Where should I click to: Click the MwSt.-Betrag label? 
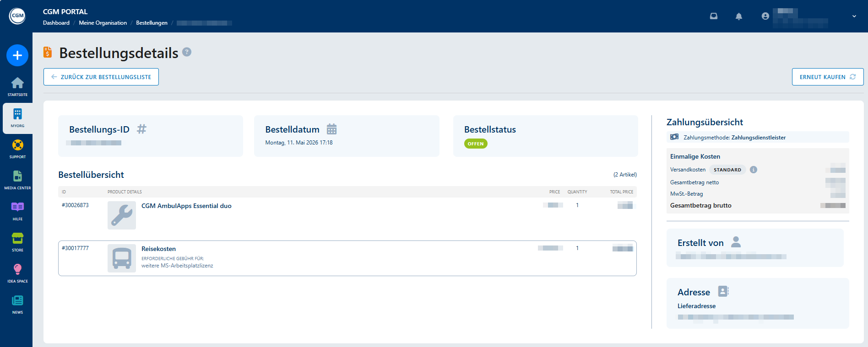pyautogui.click(x=687, y=194)
